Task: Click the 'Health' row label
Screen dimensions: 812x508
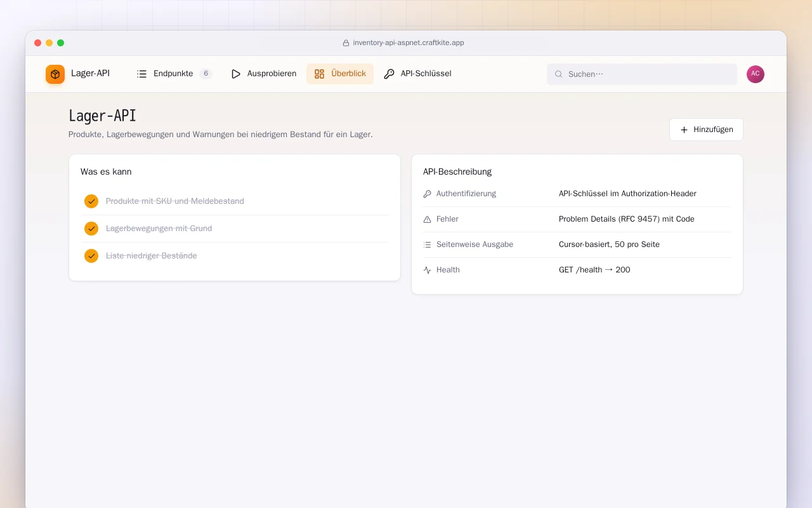Action: tap(448, 270)
